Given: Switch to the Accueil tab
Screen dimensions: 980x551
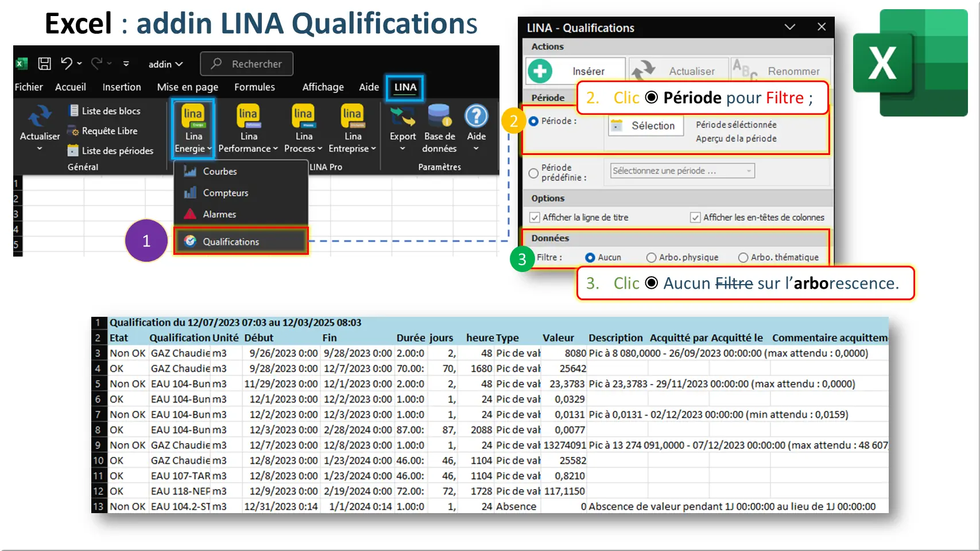Looking at the screenshot, I should pyautogui.click(x=71, y=87).
